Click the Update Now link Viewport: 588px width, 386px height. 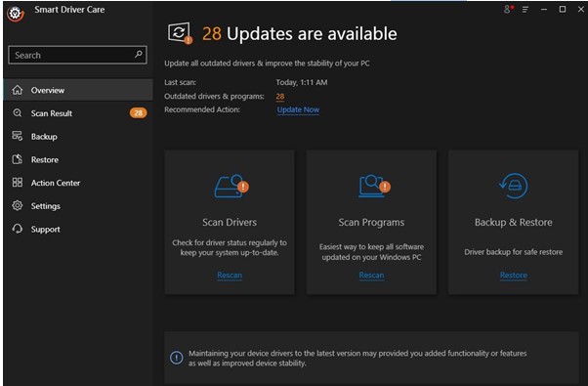coord(298,109)
